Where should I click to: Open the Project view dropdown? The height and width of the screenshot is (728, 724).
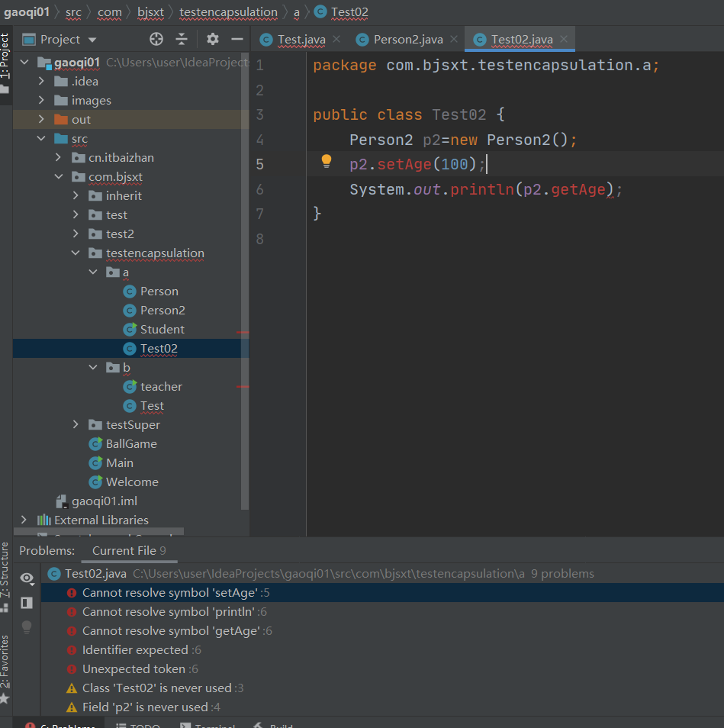tap(92, 40)
